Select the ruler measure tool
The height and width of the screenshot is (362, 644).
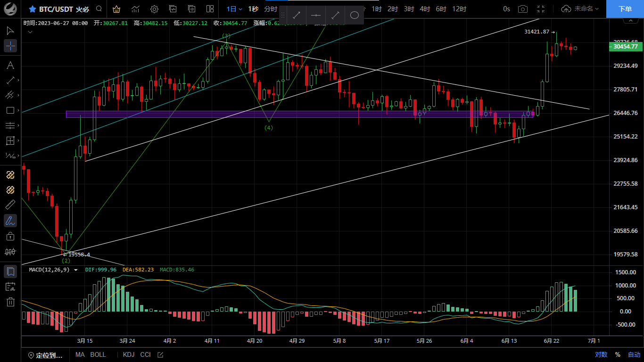pos(10,205)
